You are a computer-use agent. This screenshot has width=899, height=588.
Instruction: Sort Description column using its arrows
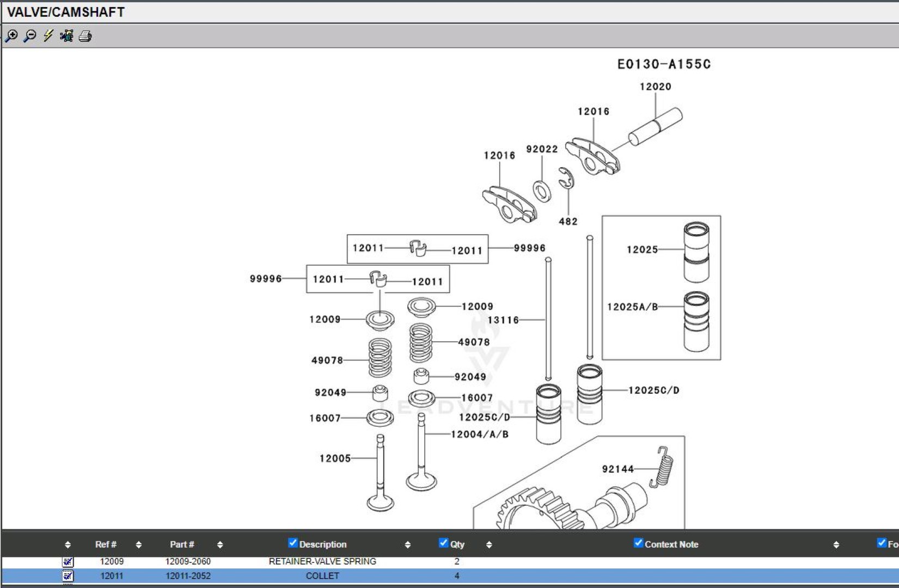tap(407, 544)
